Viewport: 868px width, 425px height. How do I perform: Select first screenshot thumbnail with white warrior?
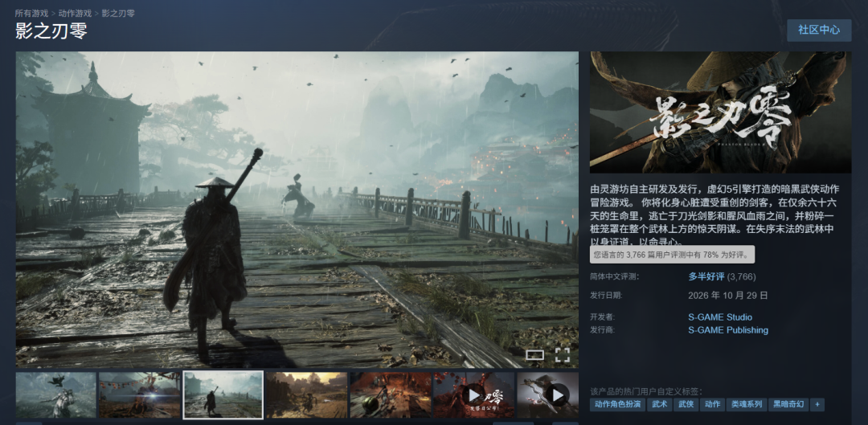[56, 395]
